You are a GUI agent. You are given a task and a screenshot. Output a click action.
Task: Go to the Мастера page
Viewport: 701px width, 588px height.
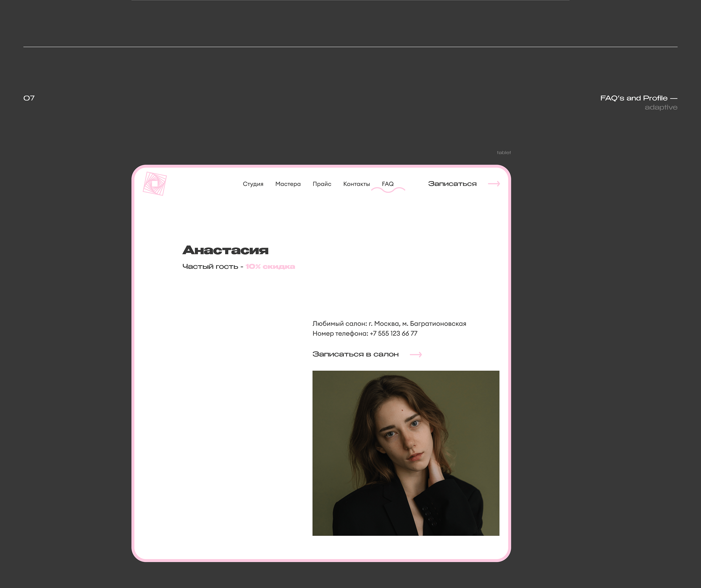point(288,184)
